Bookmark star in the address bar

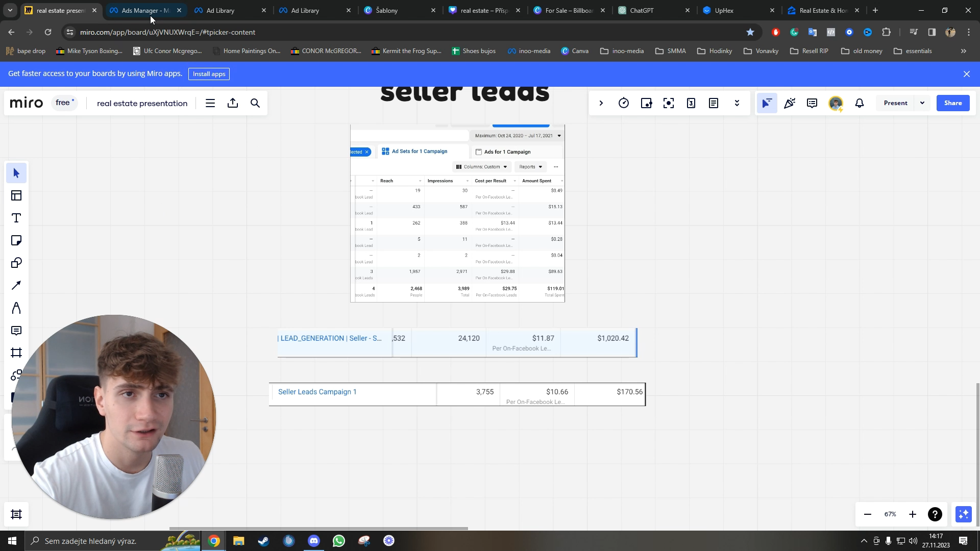[750, 32]
